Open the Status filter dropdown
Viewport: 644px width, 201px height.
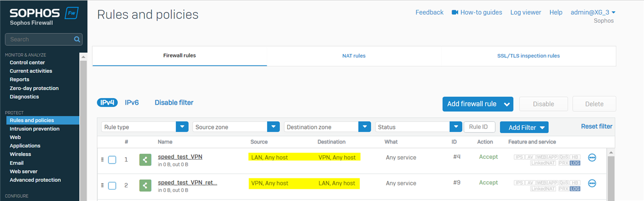[419, 127]
